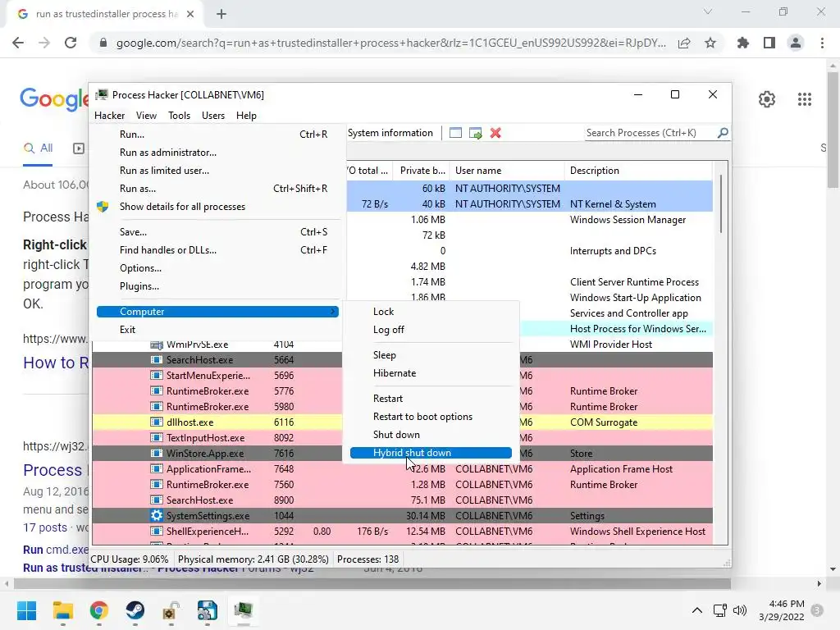
Task: Select Restart to boot options
Action: click(x=431, y=417)
